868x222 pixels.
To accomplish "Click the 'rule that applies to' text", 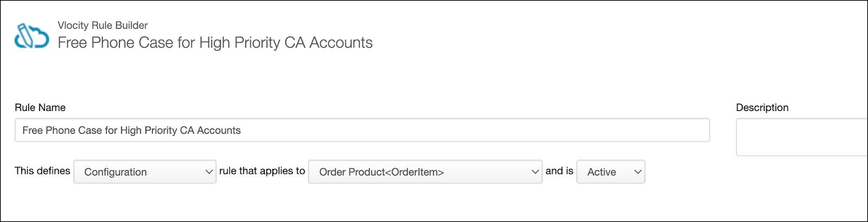I will pyautogui.click(x=262, y=171).
